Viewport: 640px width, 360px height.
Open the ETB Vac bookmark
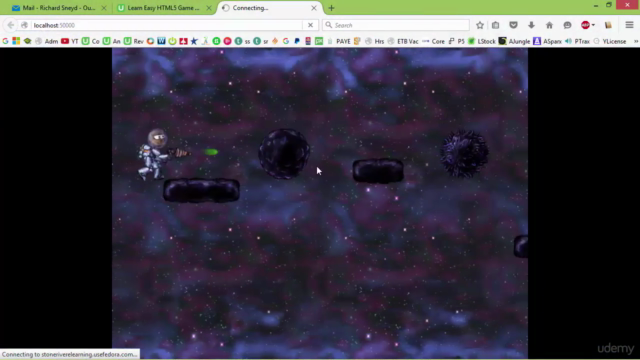click(x=403, y=41)
